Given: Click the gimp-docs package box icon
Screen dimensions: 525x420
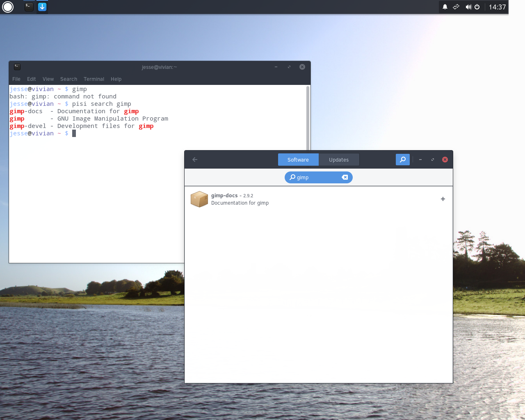Looking at the screenshot, I should (x=199, y=199).
